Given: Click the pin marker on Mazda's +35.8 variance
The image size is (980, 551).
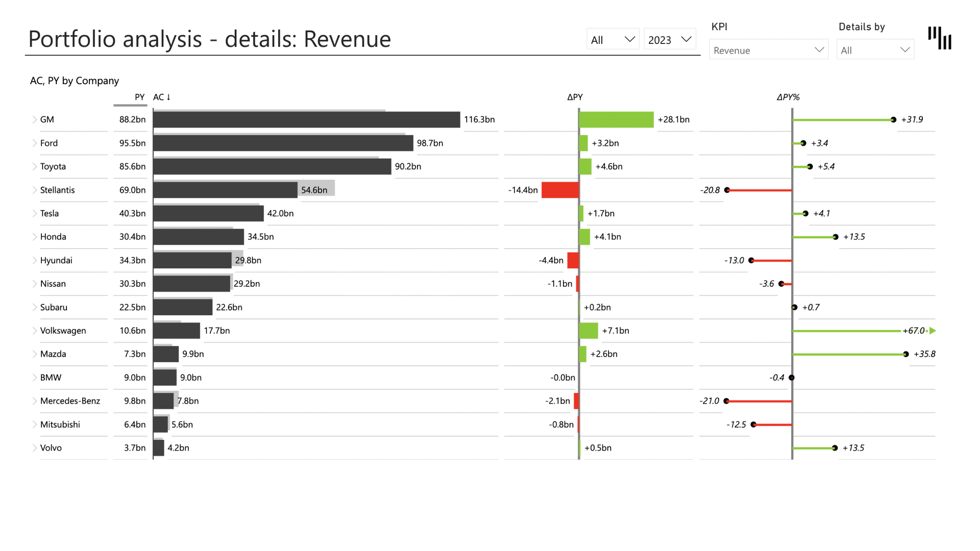Looking at the screenshot, I should pos(906,354).
